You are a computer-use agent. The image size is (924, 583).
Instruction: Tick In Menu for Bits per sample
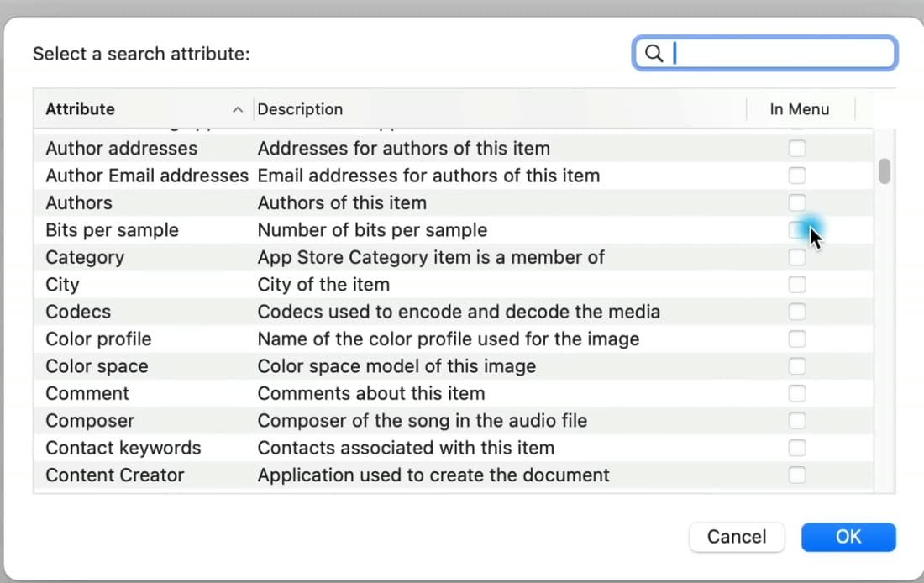(796, 230)
